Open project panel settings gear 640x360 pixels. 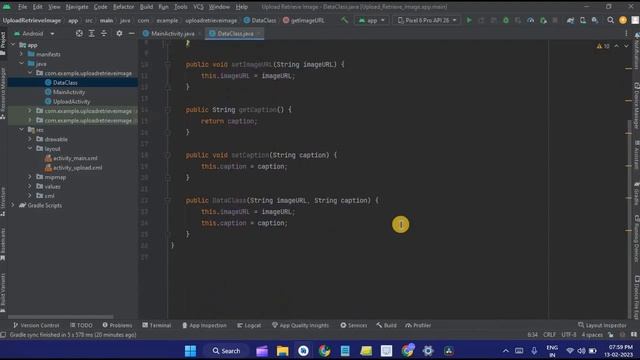point(119,33)
